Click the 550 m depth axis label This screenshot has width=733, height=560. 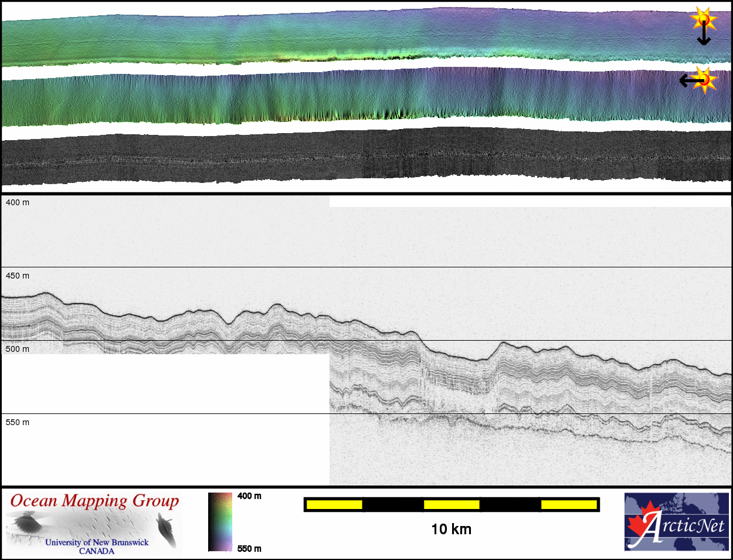pyautogui.click(x=18, y=422)
